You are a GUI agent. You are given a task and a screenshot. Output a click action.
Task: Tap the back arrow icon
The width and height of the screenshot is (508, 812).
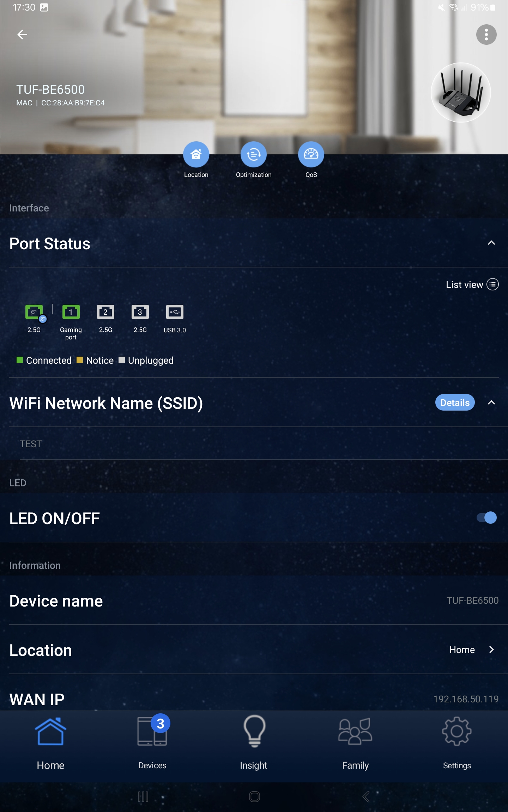pyautogui.click(x=22, y=35)
